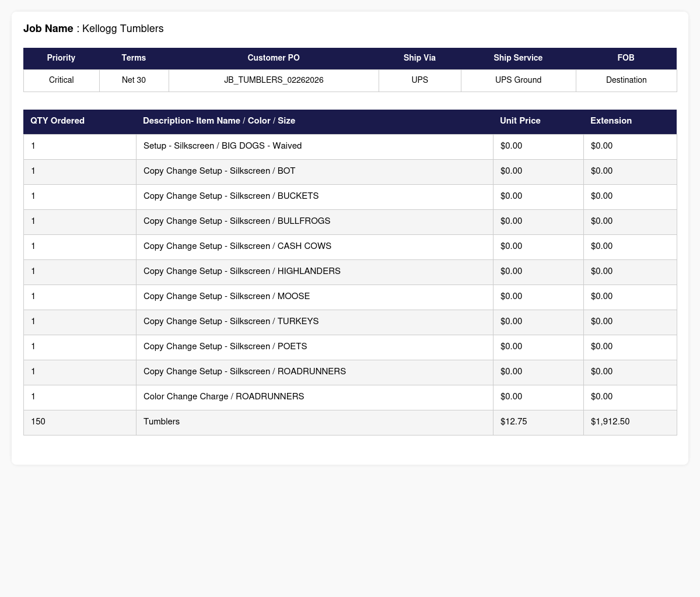Click the UPS ship via cell
700x597 pixels.
419,80
